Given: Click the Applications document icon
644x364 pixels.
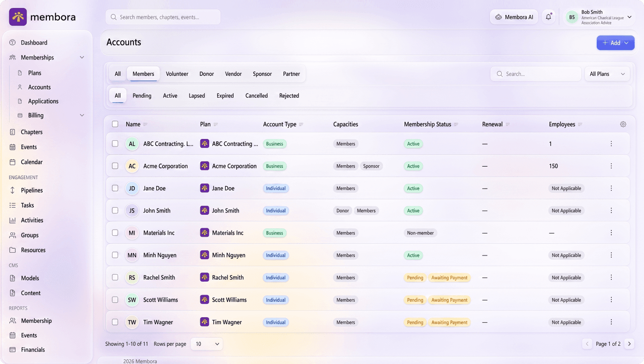Looking at the screenshot, I should 20,101.
